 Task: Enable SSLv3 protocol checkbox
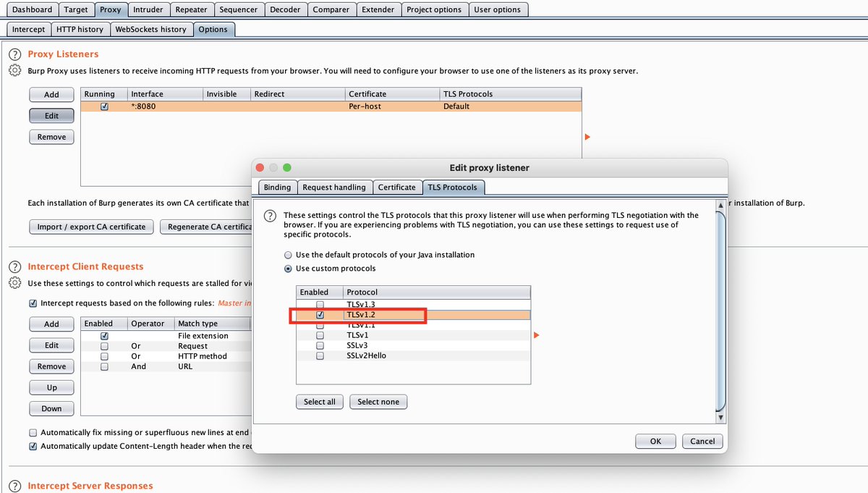coord(320,345)
